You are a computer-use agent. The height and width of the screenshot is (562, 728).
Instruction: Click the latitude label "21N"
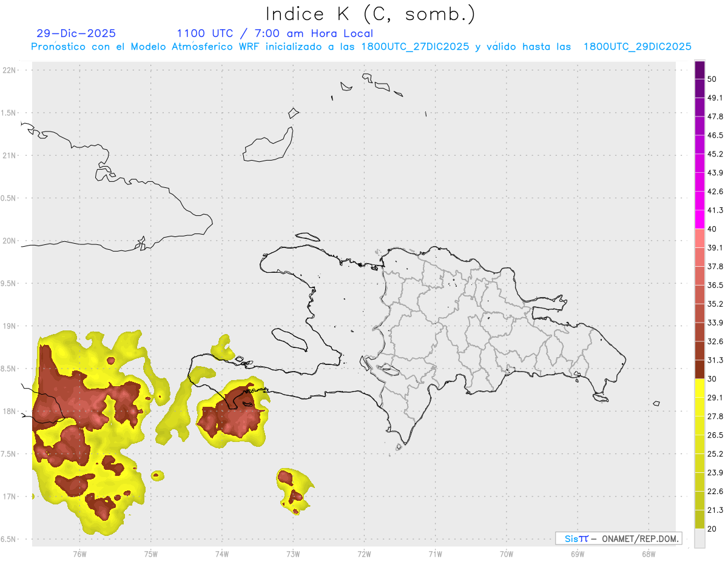point(10,155)
